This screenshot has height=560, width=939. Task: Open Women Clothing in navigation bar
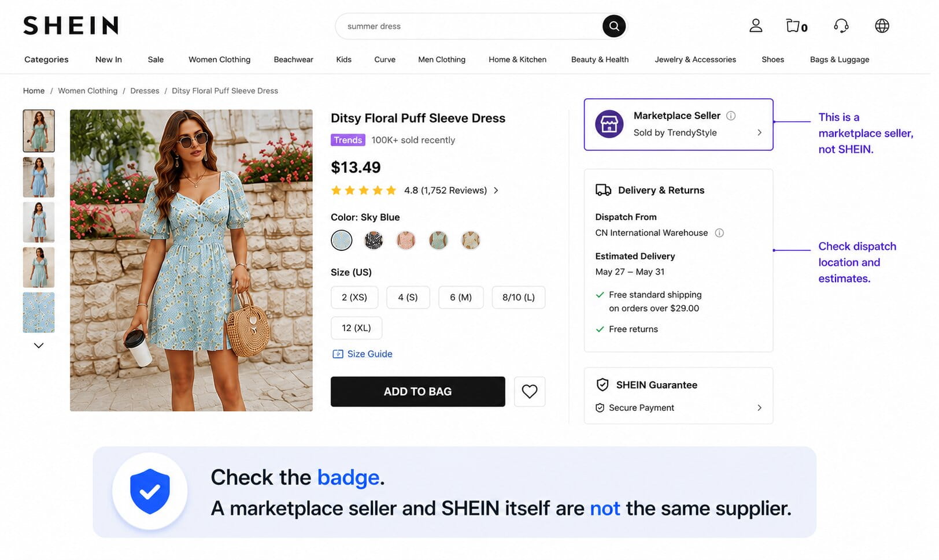[x=220, y=60]
